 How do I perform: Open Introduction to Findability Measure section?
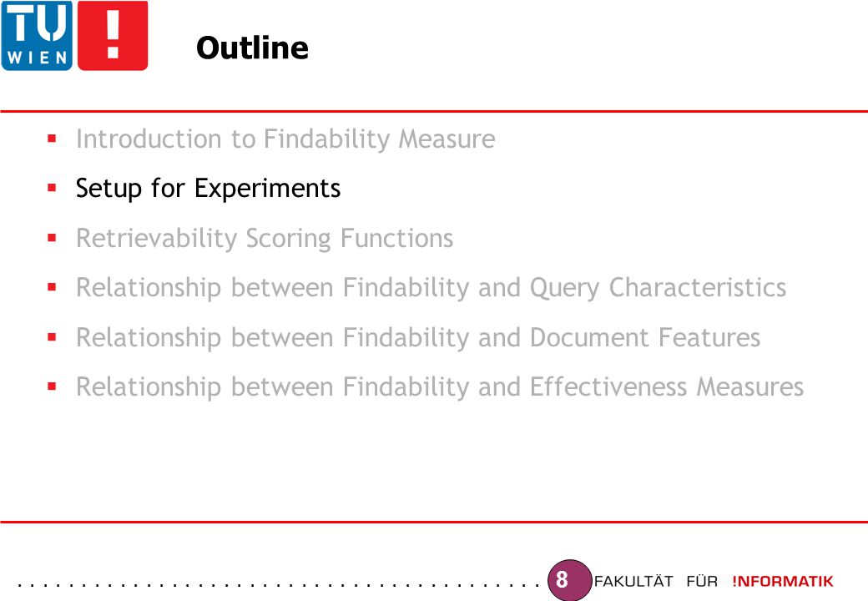click(285, 139)
